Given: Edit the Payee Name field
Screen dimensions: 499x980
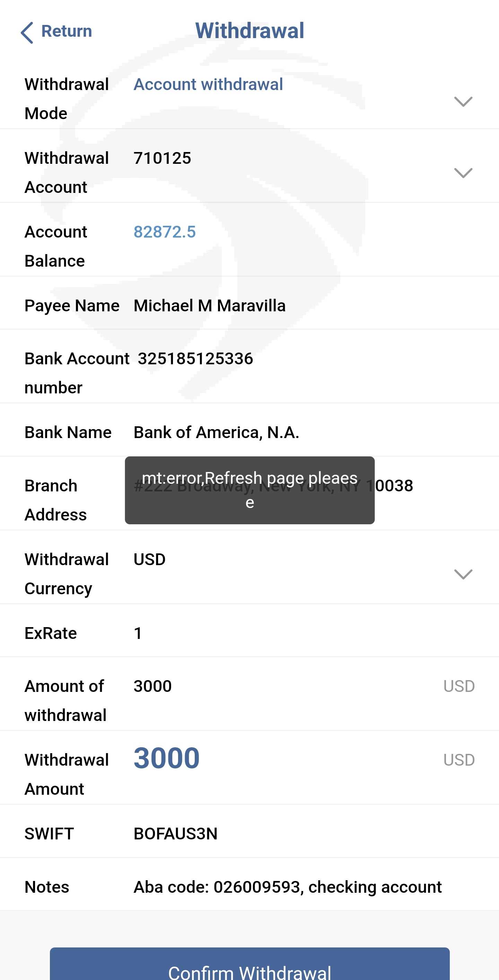Looking at the screenshot, I should tap(209, 306).
